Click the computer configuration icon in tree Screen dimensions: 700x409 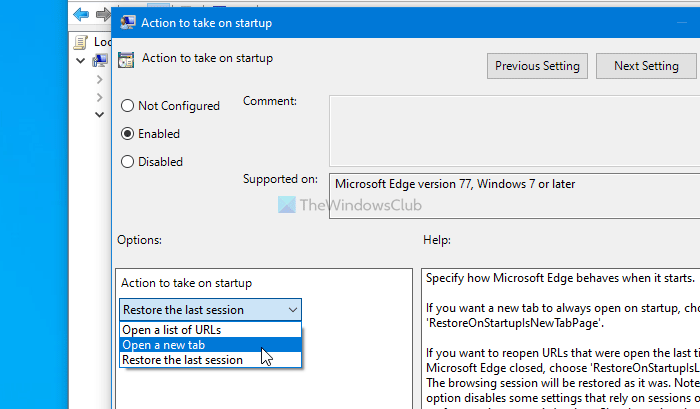tap(100, 61)
